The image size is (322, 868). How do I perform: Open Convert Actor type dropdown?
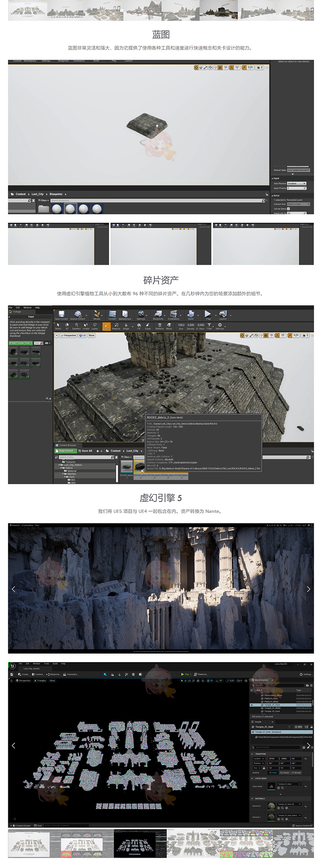coord(298,204)
